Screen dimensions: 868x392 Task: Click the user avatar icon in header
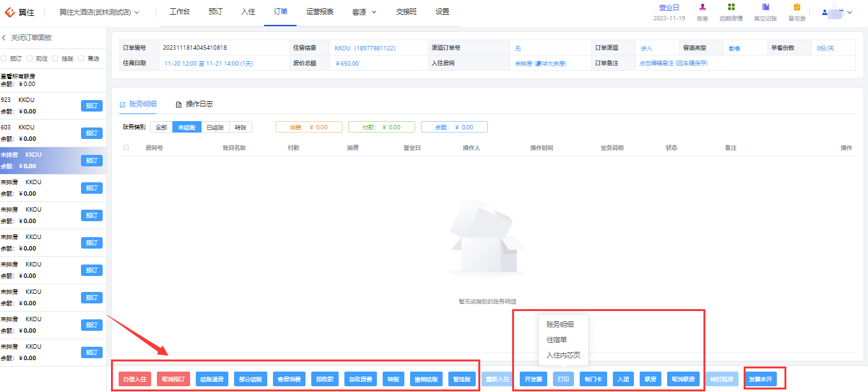point(825,12)
